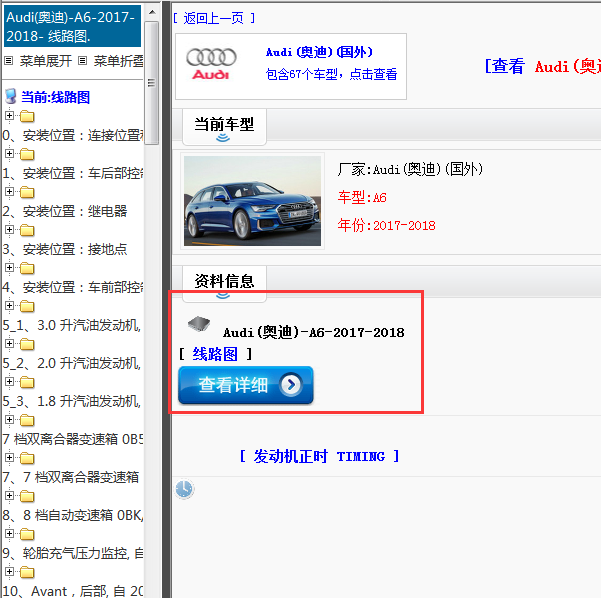601x598 pixels.
Task: Click the 返回上一页 link
Action: [x=213, y=18]
